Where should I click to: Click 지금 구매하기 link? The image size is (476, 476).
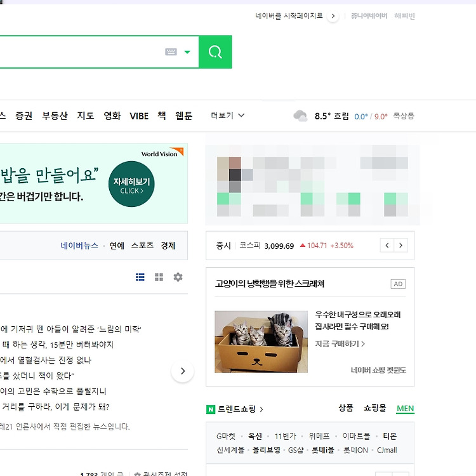coord(340,344)
